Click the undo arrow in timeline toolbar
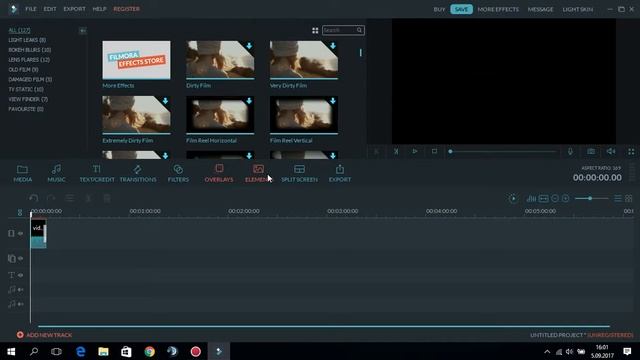 (33, 198)
